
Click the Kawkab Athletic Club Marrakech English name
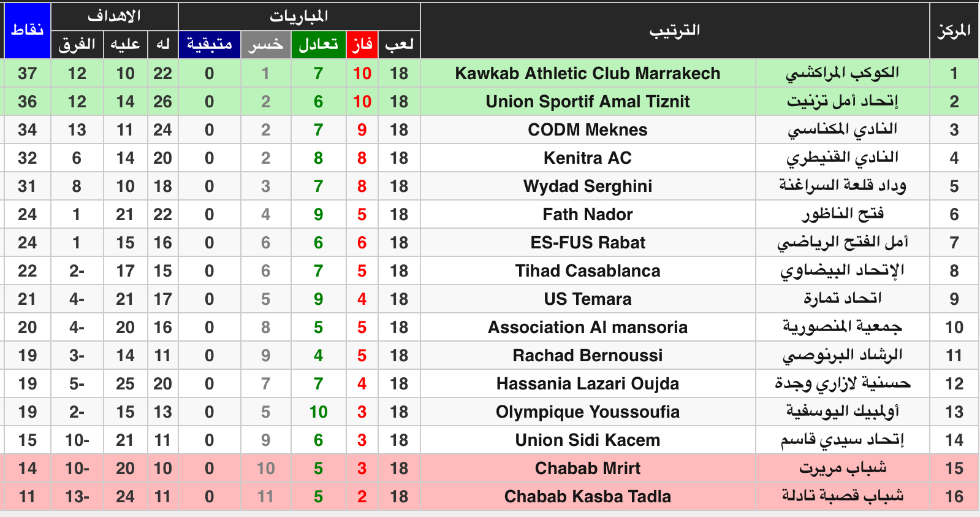(x=587, y=74)
